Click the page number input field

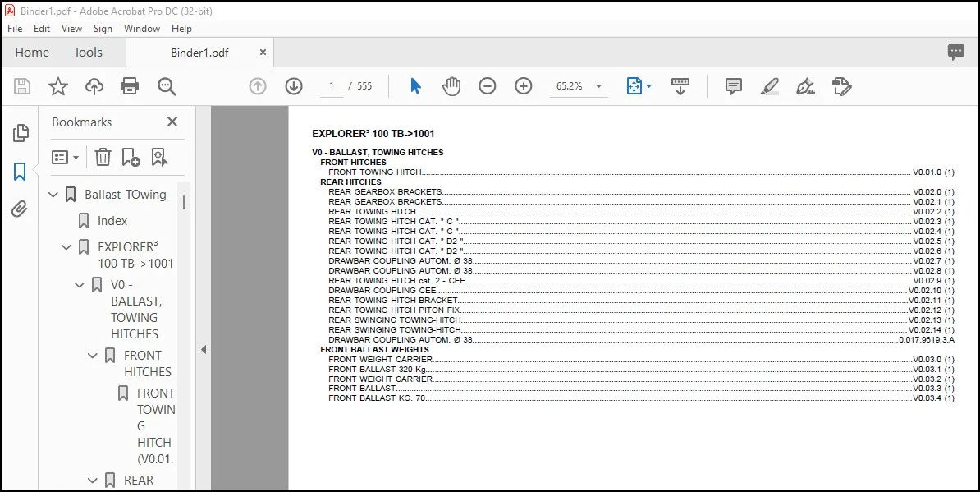(332, 86)
